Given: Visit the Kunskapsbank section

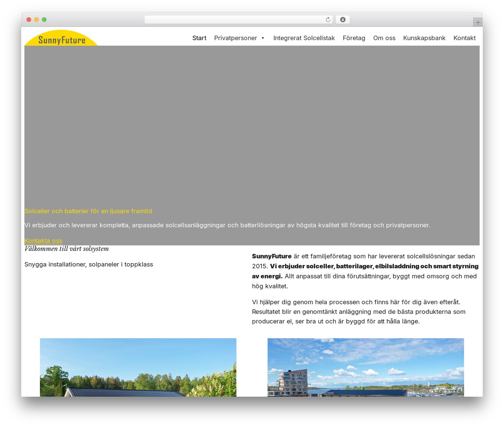Looking at the screenshot, I should [424, 38].
